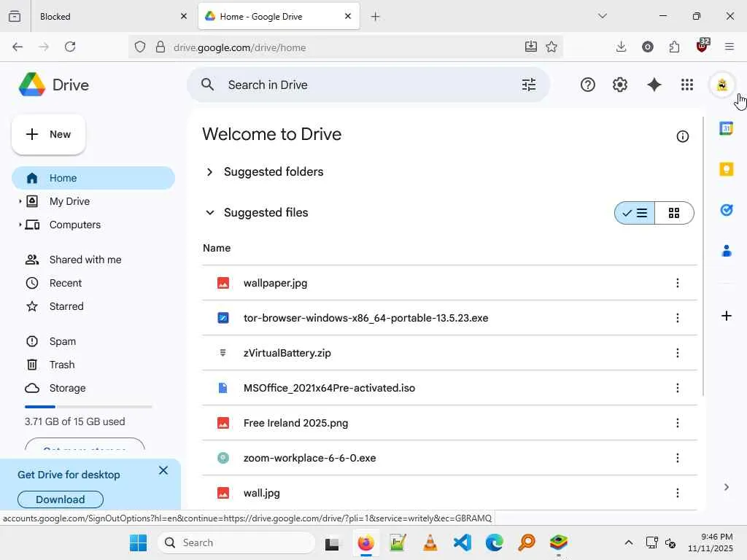Expand the Suggested folders section
747x560 pixels.
pyautogui.click(x=209, y=172)
